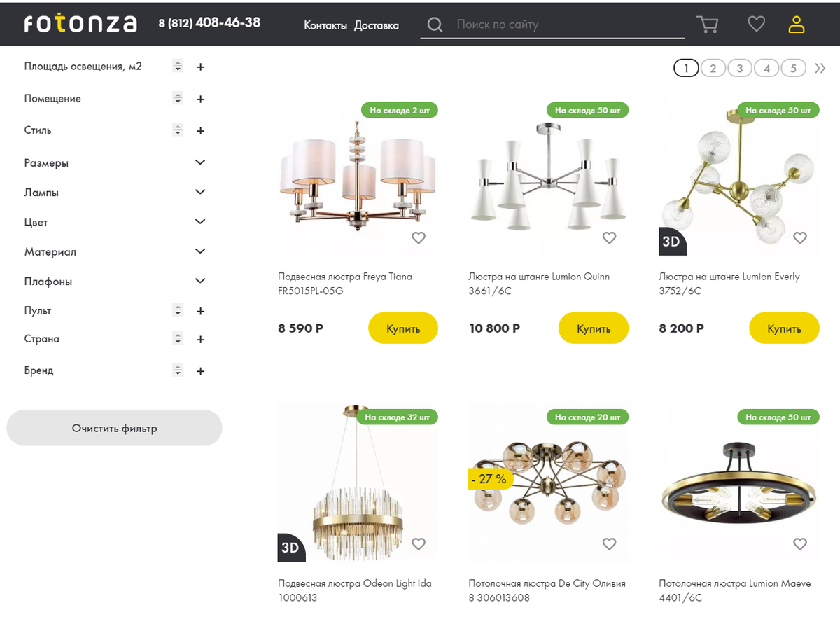Open 3D view for Lumion Everly
Viewport: 840px width, 617px height.
click(673, 242)
